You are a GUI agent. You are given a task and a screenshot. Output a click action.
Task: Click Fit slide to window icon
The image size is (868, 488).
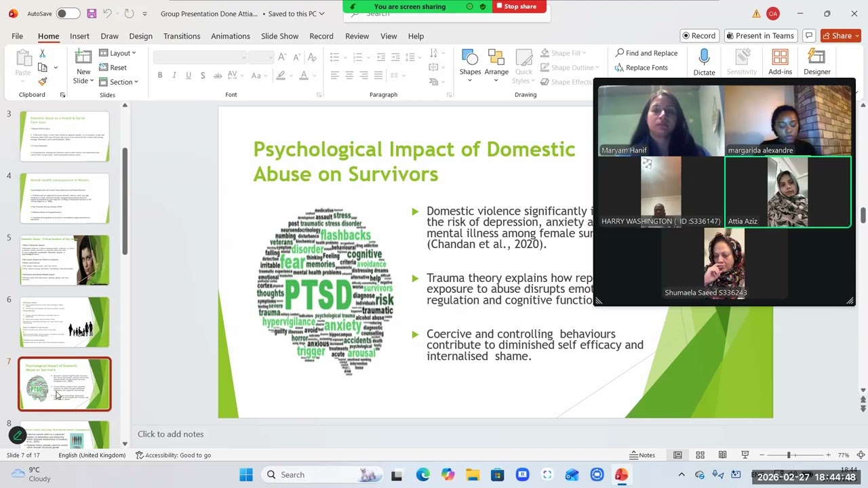(x=861, y=455)
